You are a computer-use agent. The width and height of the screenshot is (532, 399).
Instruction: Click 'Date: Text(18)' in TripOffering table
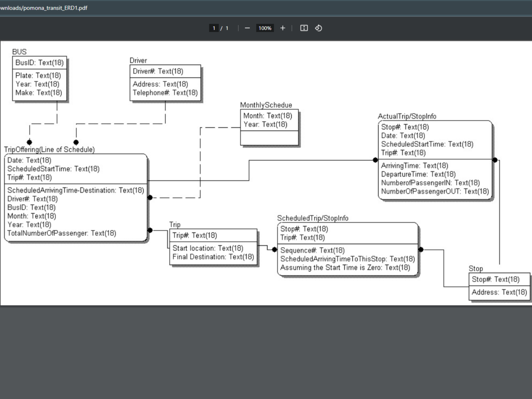(x=29, y=160)
